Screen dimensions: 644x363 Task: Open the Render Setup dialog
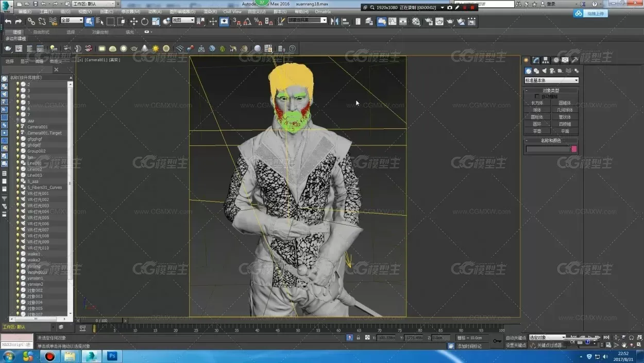pos(428,21)
